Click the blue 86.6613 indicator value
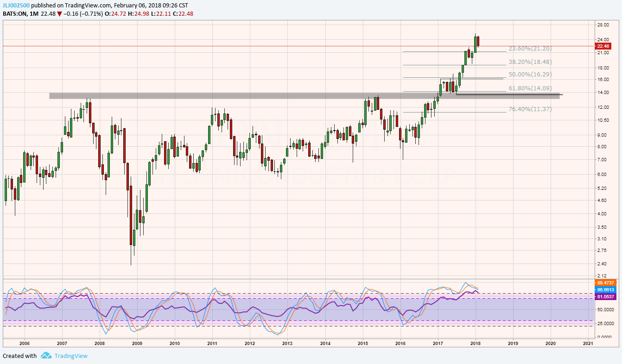The height and width of the screenshot is (364, 622). 606,289
